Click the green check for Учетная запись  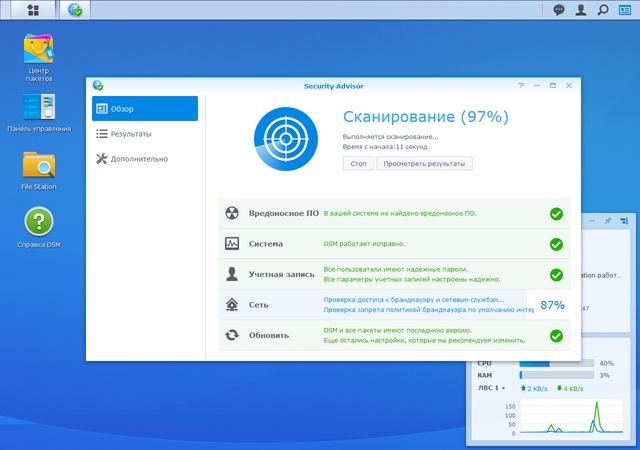click(x=556, y=275)
